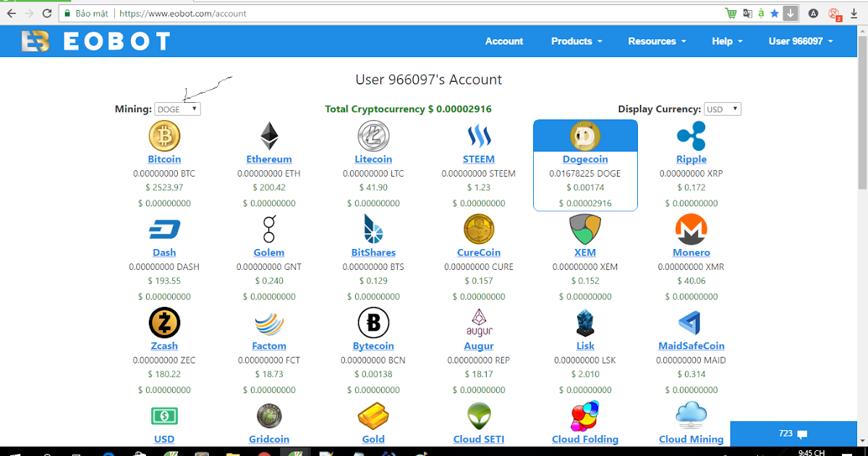Open the Litecoin link
This screenshot has height=456, width=868.
(x=373, y=159)
